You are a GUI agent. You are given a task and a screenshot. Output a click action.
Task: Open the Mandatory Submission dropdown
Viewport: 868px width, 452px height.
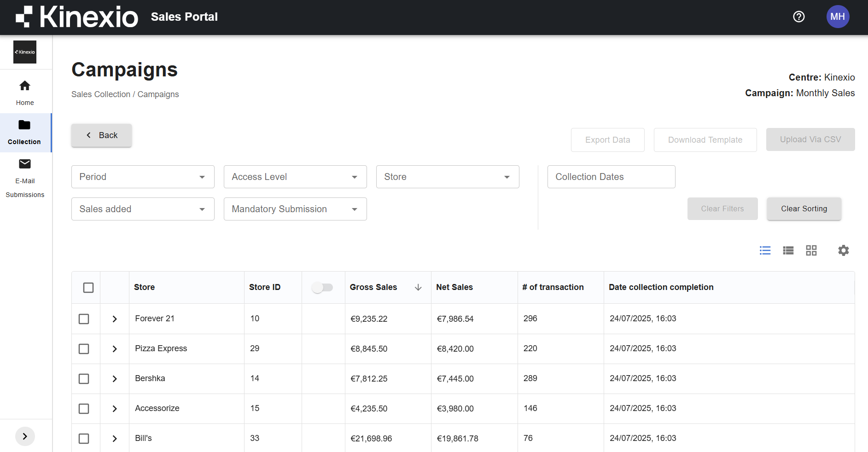[x=295, y=209]
